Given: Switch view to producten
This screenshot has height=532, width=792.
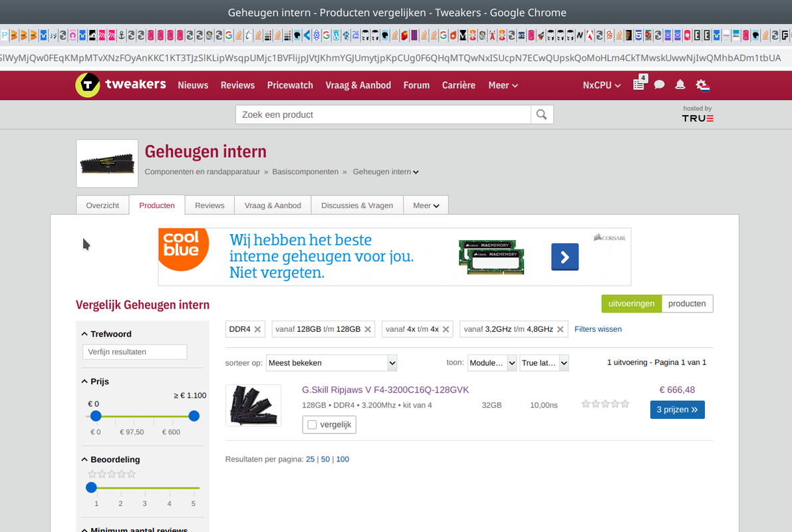Looking at the screenshot, I should 687,304.
